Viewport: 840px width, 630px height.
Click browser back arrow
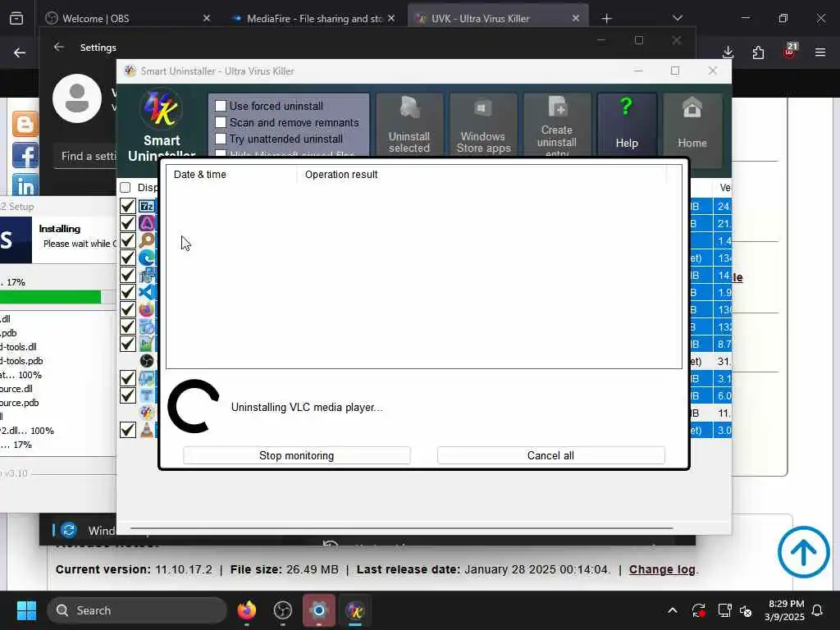pos(20,52)
